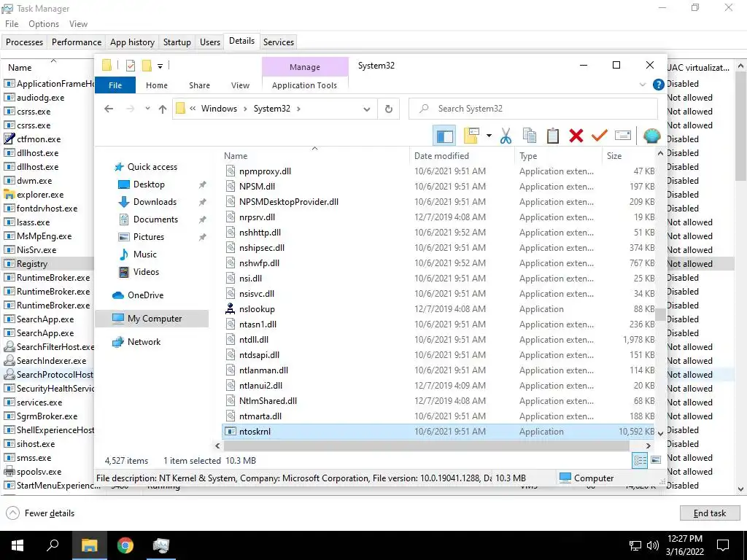The height and width of the screenshot is (560, 747).
Task: Open Music folder in navigation pane
Action: point(138,254)
